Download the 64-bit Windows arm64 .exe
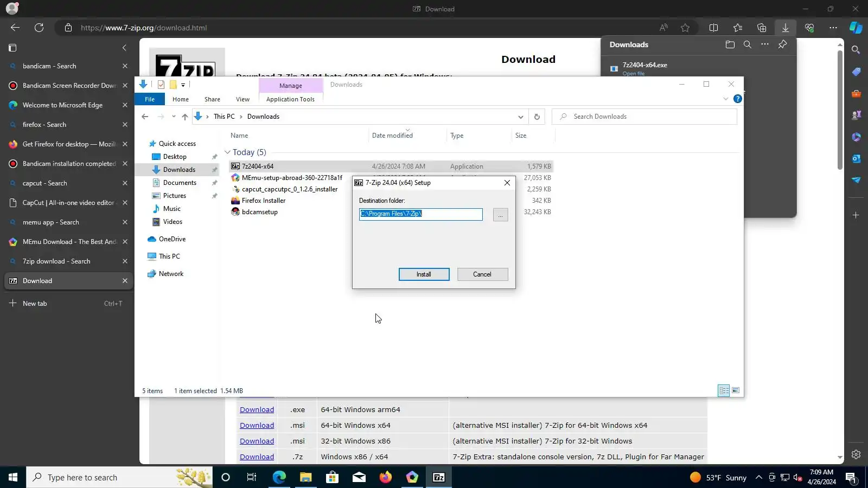The height and width of the screenshot is (488, 868). point(257,410)
